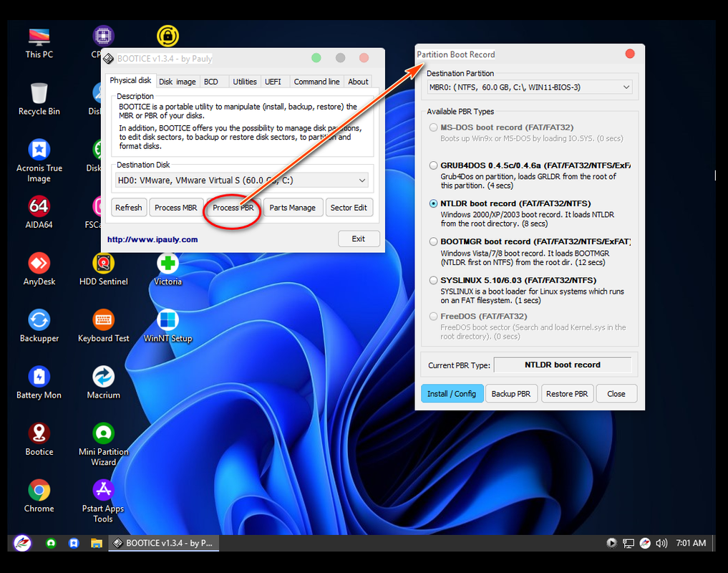Open Chrome browser icon

pos(39,496)
